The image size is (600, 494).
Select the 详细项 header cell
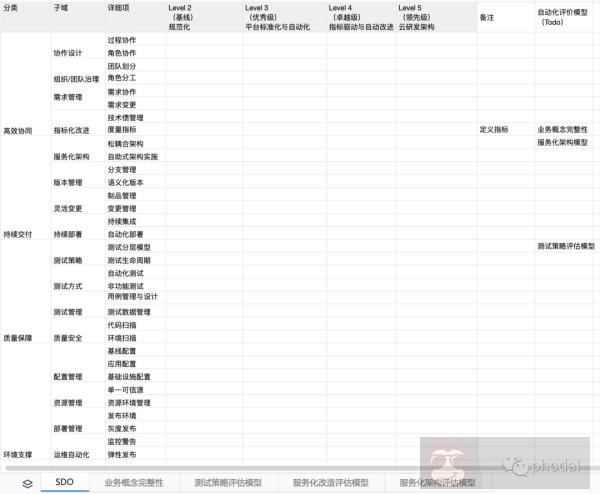coord(135,17)
